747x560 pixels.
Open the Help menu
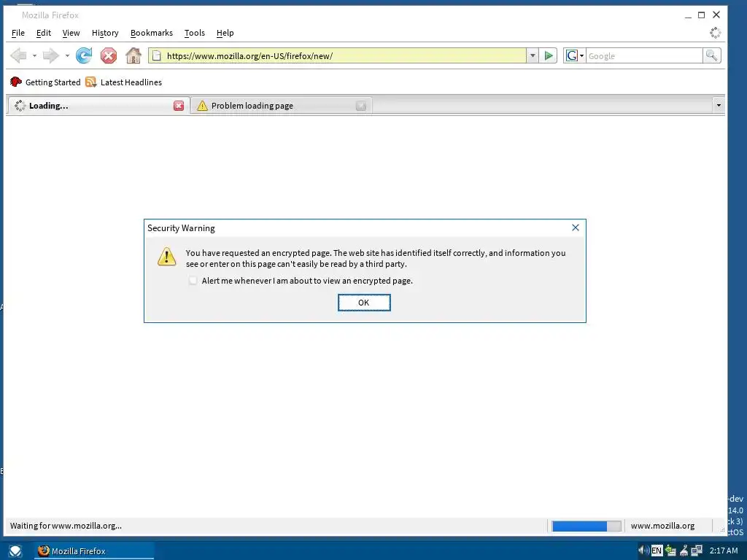(x=225, y=33)
